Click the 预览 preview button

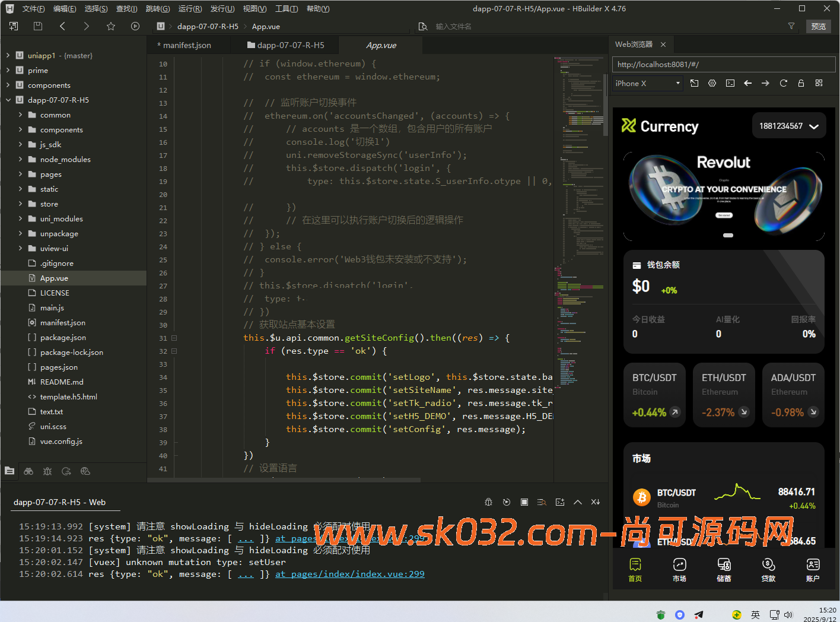818,26
